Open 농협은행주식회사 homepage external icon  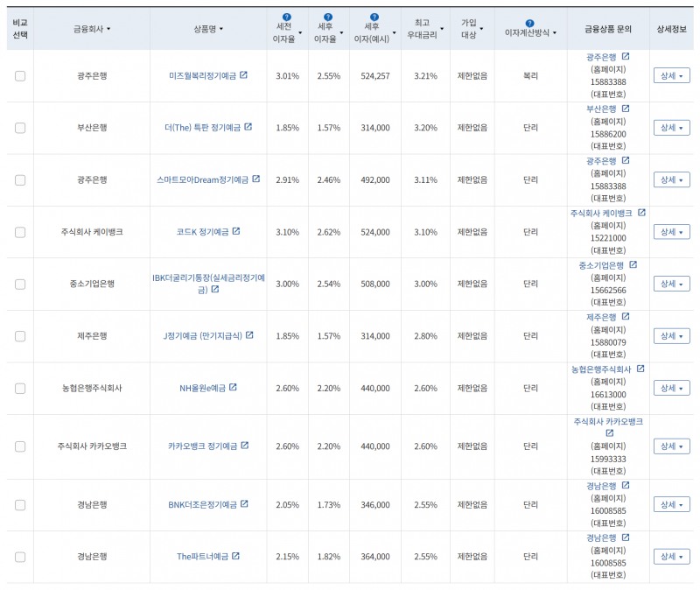(x=640, y=369)
